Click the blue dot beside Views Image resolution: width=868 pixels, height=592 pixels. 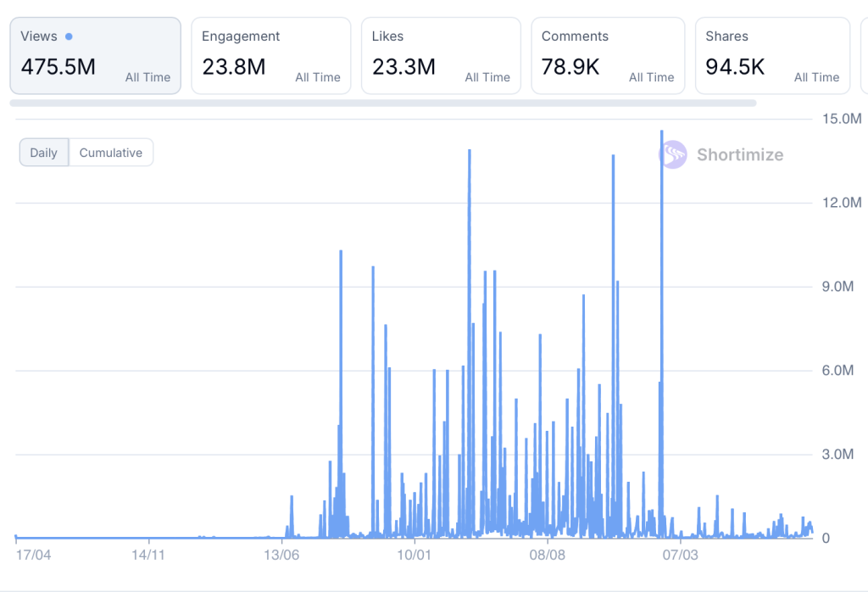pyautogui.click(x=69, y=36)
